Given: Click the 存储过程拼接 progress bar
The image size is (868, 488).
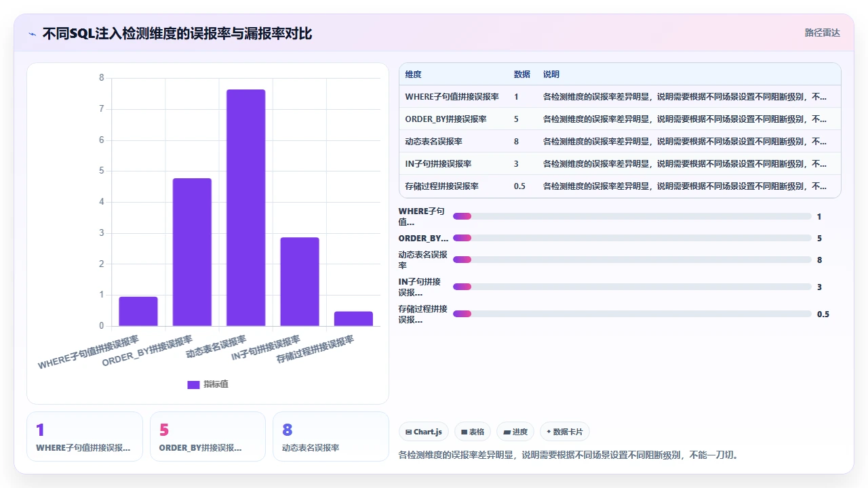Looking at the screenshot, I should point(632,314).
